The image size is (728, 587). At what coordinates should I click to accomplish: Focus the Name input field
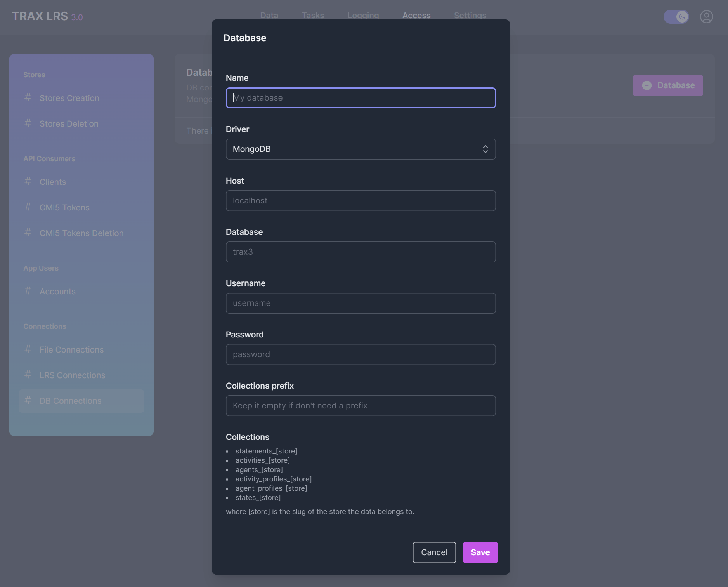(x=361, y=98)
